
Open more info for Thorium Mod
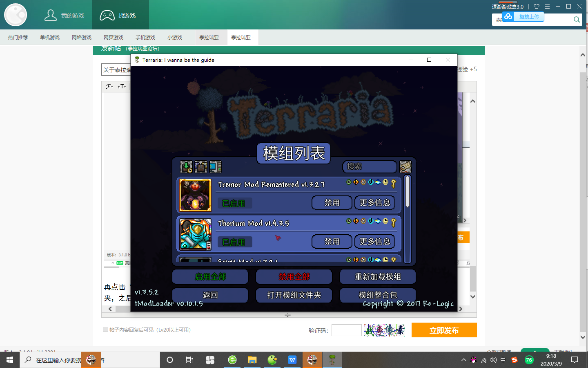[375, 242]
